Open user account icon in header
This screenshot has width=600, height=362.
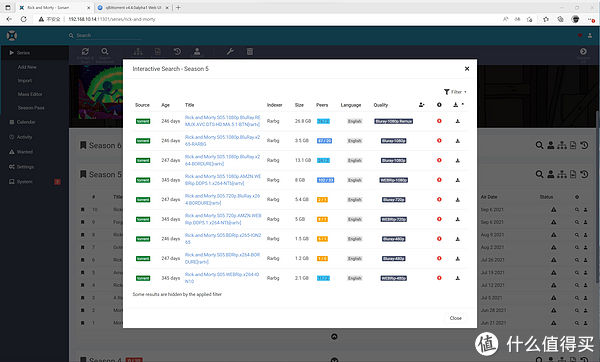click(x=590, y=36)
